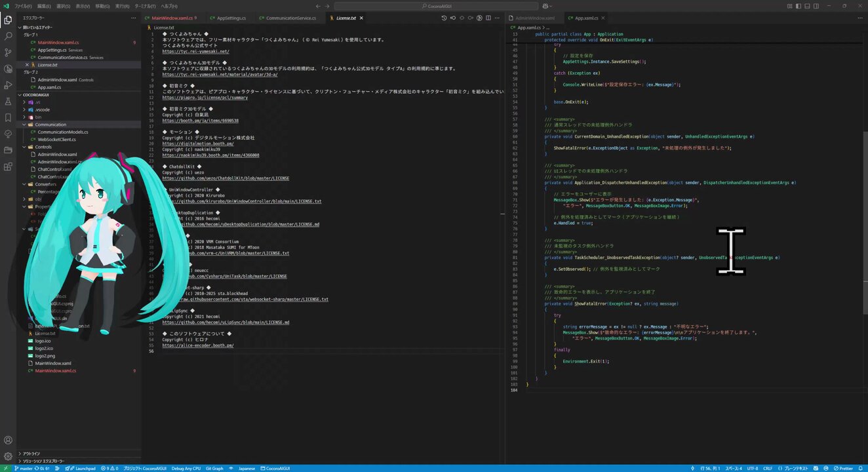868x472 pixels.
Task: Open link https://tyc.rei-yumesaki.net/
Action: [195, 51]
